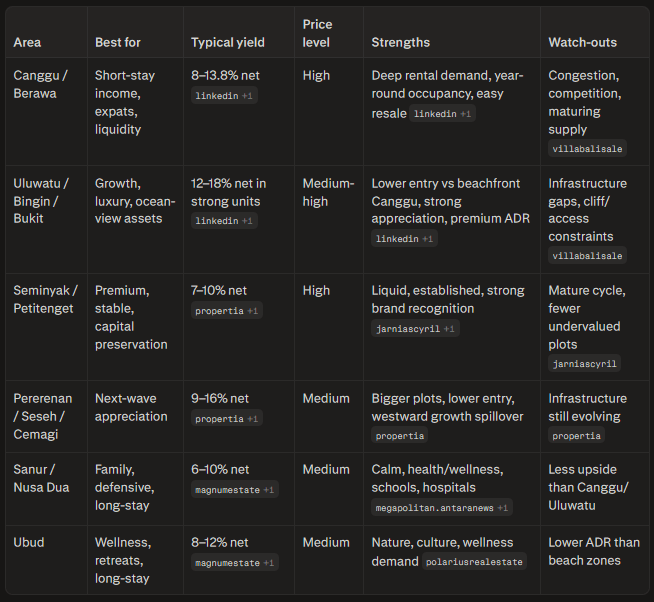Open the villabalisale chip under 'maturing supply'
Viewport: 654px width, 602px height.
tap(587, 149)
